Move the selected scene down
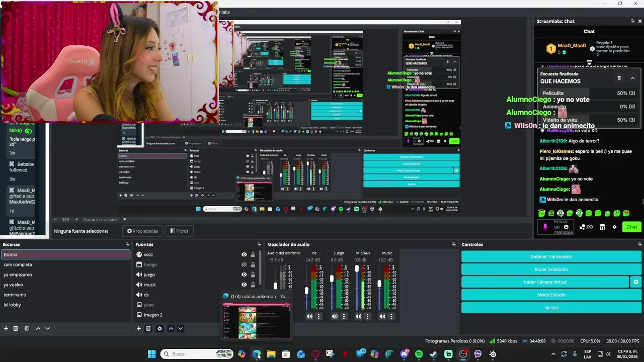 coord(47,328)
